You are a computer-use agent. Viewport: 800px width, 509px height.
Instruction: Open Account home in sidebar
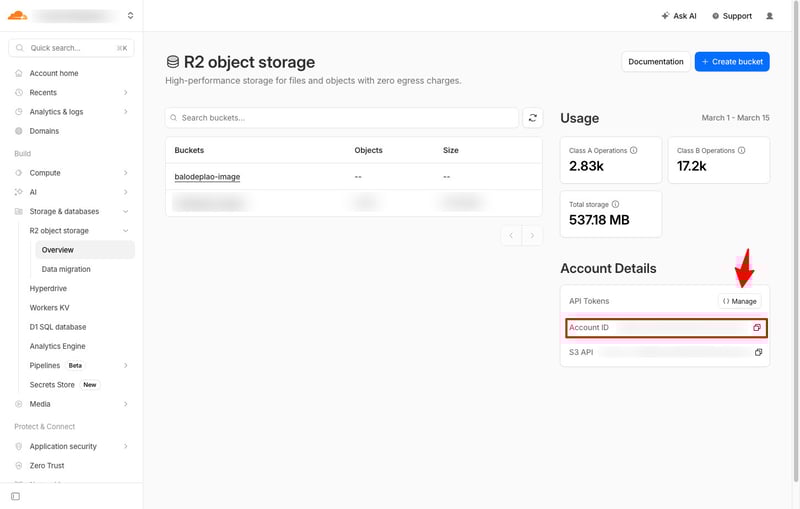point(54,73)
